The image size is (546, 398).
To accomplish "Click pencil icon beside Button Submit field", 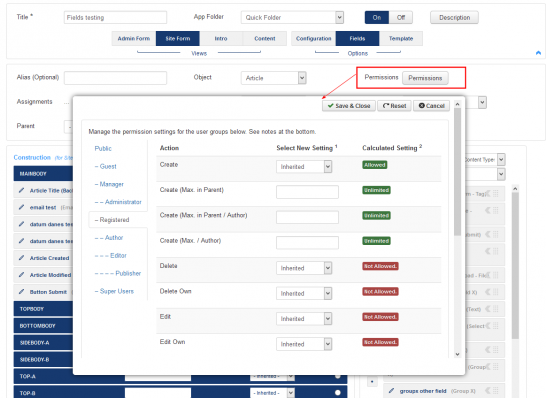I will click(x=22, y=291).
